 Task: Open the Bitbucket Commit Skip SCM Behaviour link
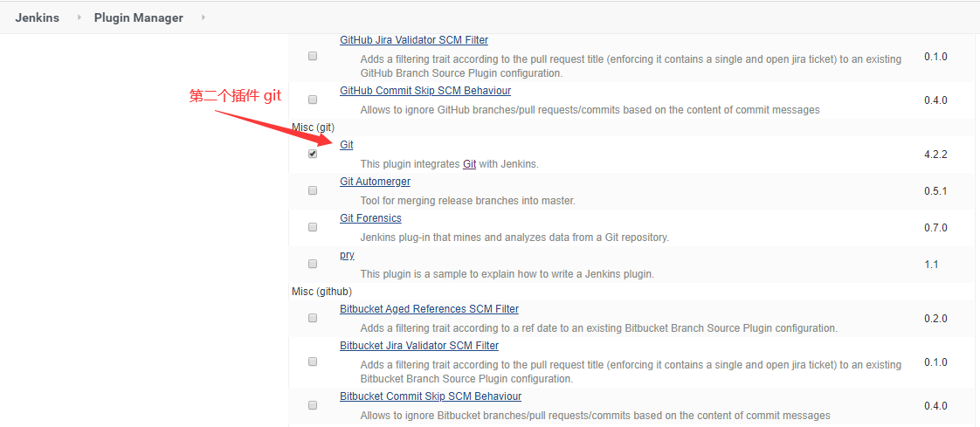pyautogui.click(x=431, y=396)
